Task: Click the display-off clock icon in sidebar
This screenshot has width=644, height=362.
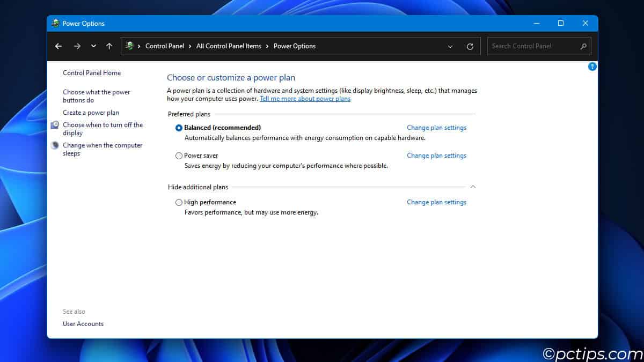Action: click(55, 125)
